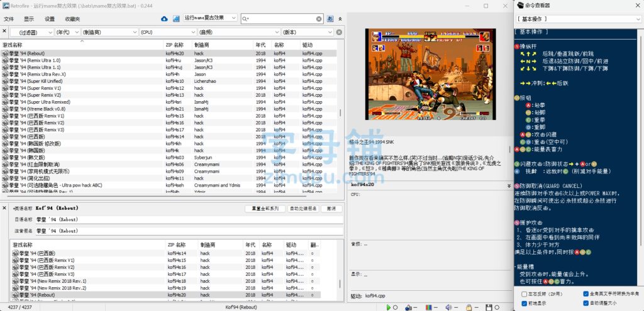The height and width of the screenshot is (311, 644).
Task: Open the (音频) audio dropdown
Action: coord(240,32)
